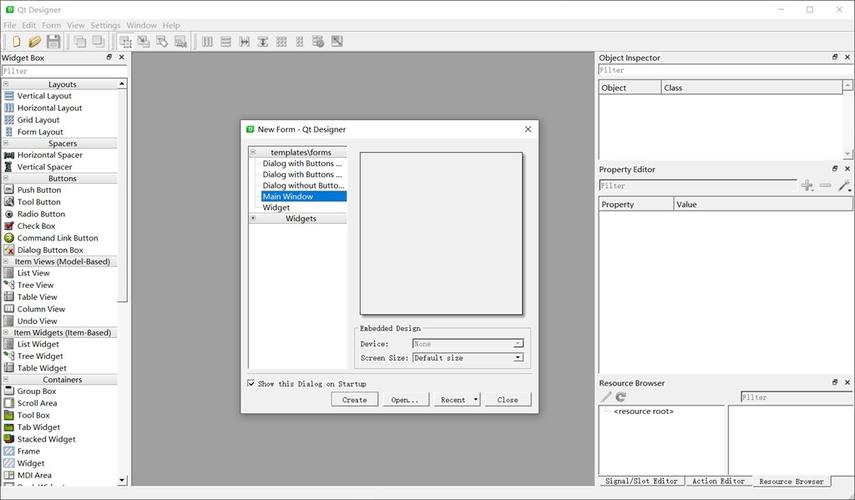The height and width of the screenshot is (500, 855).
Task: Collapse the Containers category expander
Action: pos(5,379)
